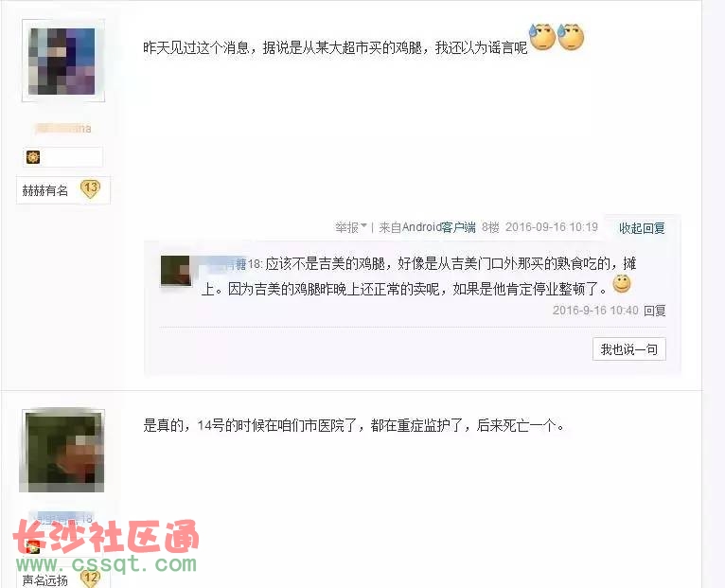Open first poster's pixelated avatar

coord(62,61)
